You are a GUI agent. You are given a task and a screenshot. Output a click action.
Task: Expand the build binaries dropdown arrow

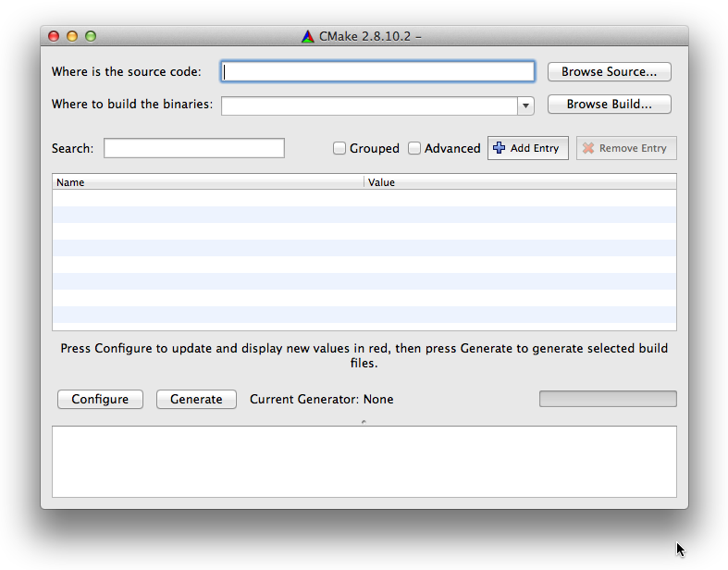(x=526, y=105)
